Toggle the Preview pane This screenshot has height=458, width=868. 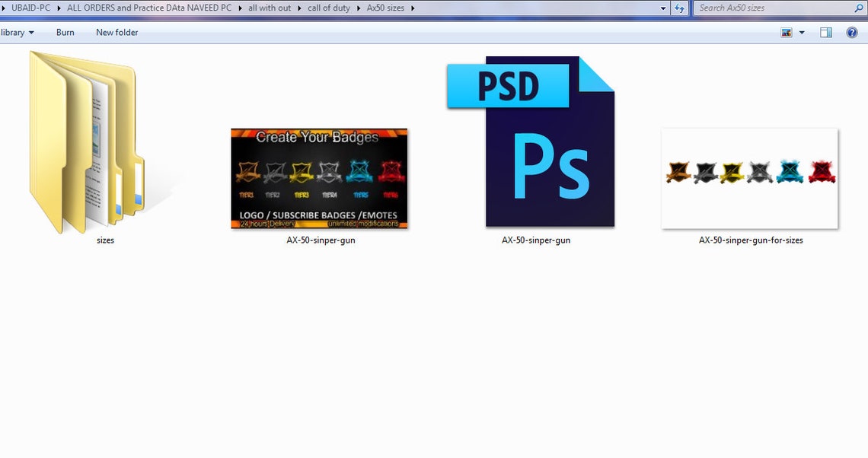(x=825, y=32)
